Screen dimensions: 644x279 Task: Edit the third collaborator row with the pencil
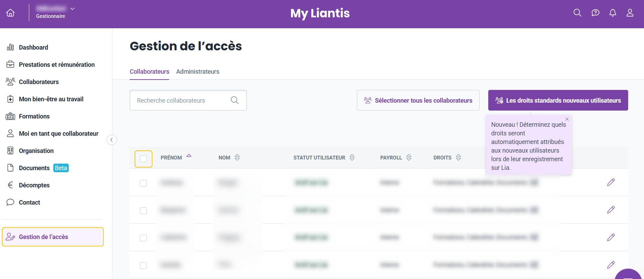tap(611, 237)
